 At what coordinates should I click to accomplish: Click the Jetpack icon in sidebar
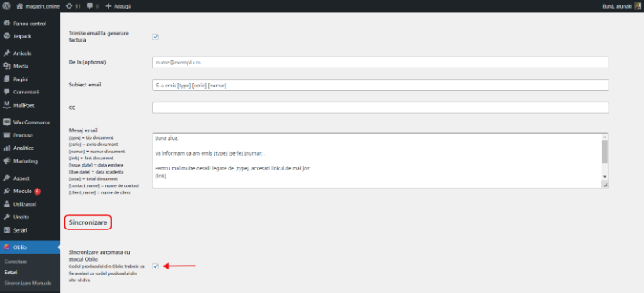point(6,36)
